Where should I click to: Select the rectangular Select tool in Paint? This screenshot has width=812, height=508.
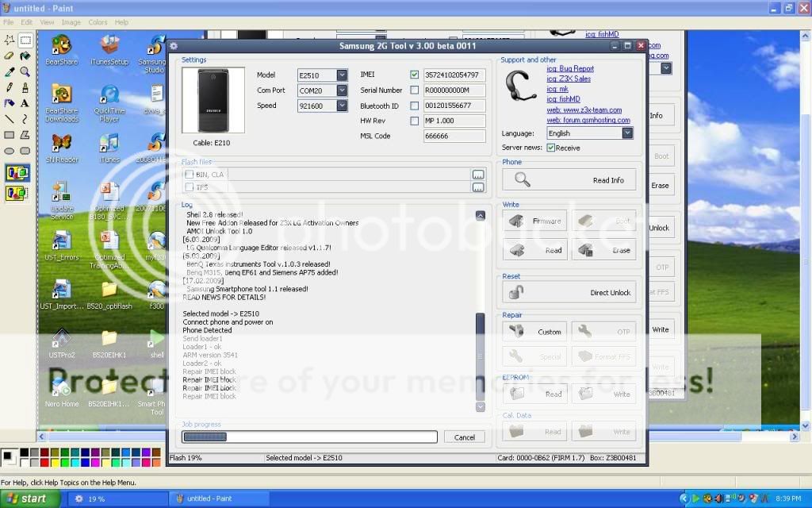[x=25, y=40]
